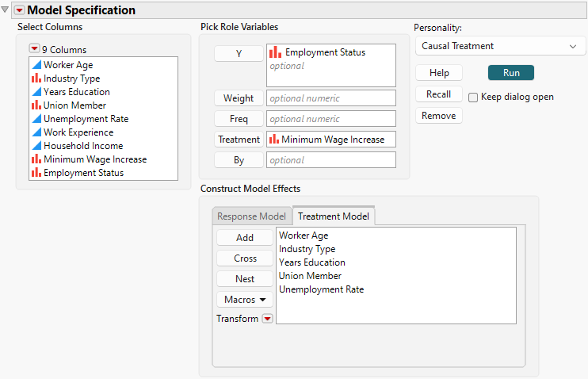Click the Minimum Wage Increase icon in Treatment box

[x=275, y=140]
